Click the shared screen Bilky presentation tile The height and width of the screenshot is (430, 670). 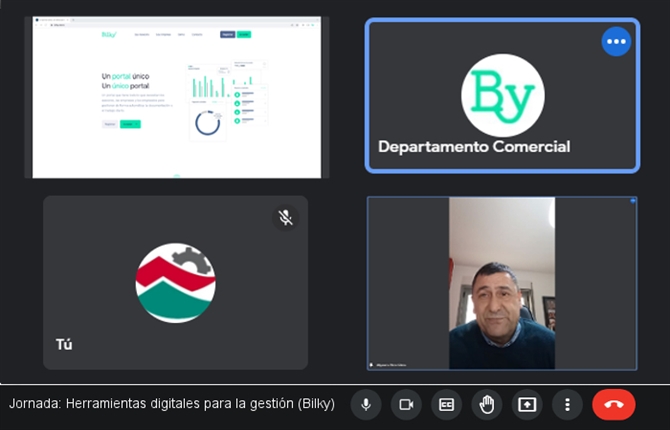pos(176,97)
